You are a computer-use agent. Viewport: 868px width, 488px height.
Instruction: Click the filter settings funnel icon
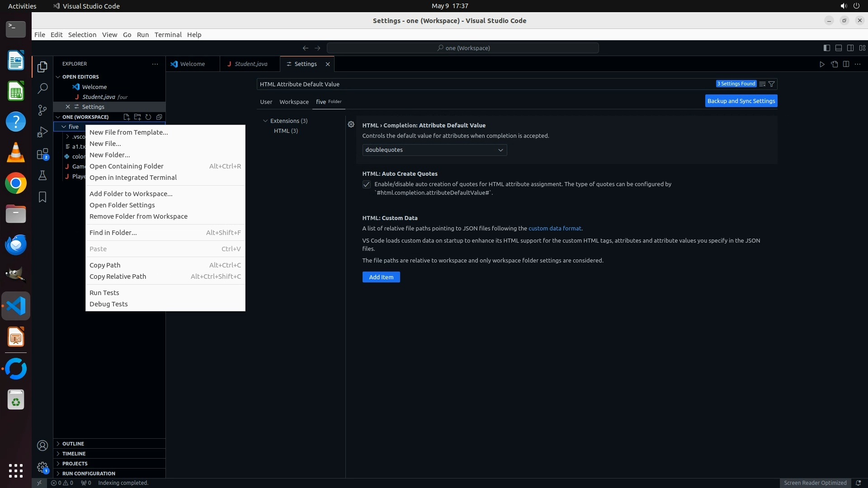(772, 84)
